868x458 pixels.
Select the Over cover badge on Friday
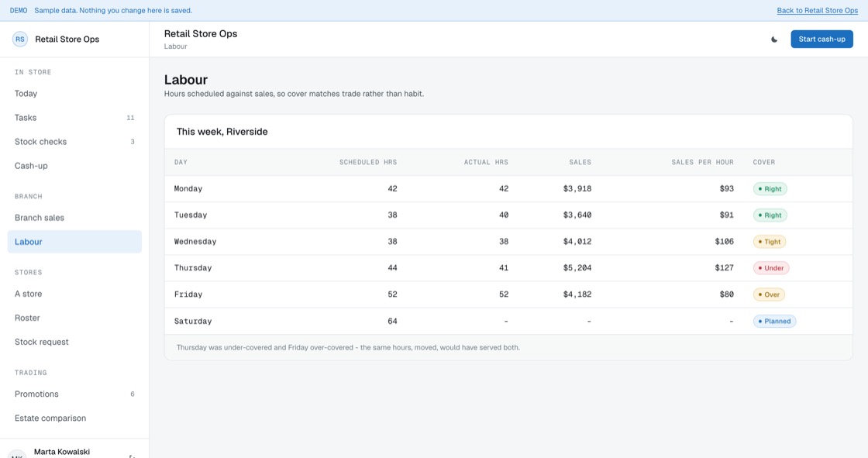pos(768,294)
